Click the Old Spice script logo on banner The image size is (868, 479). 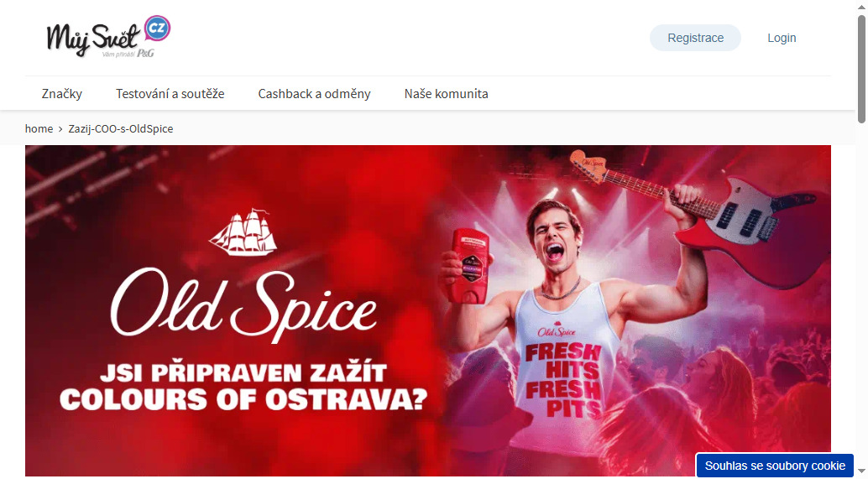243,306
